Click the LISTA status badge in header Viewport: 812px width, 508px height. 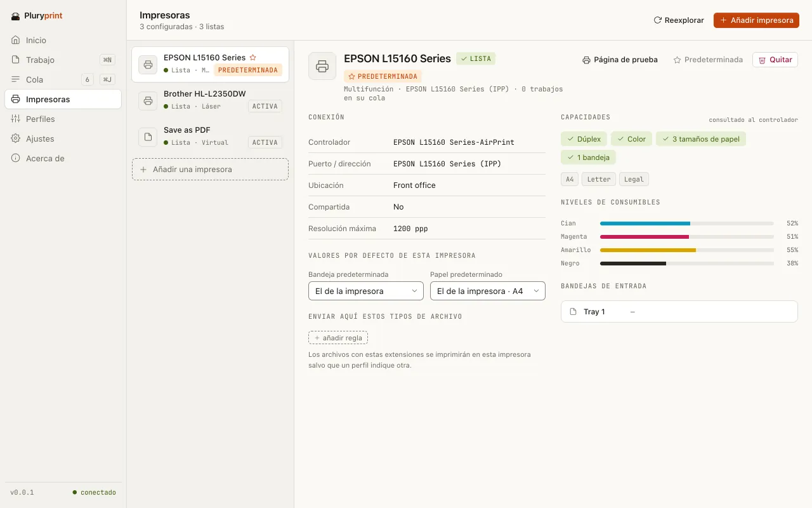click(476, 58)
